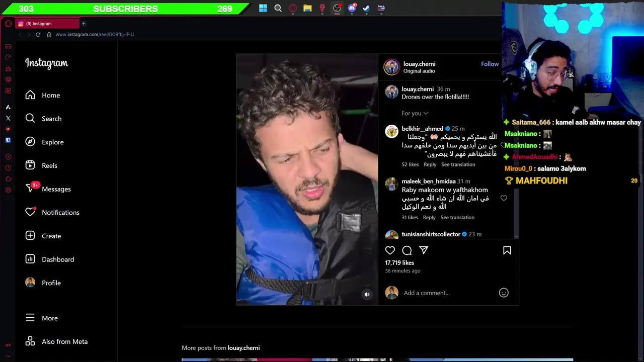The width and height of the screenshot is (644, 362).
Task: Click maleek_ben_hmidaa username
Action: coord(428,182)
